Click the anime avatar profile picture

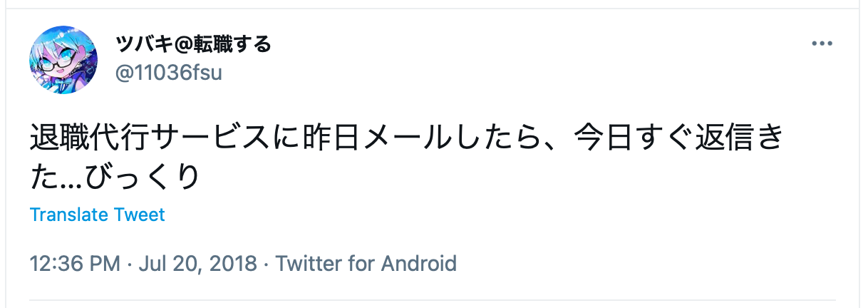(63, 59)
